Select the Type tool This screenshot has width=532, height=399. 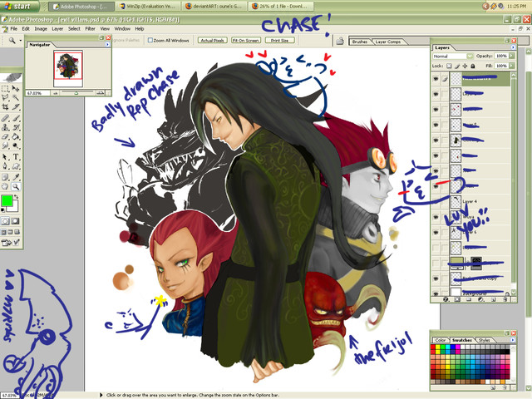(16, 157)
